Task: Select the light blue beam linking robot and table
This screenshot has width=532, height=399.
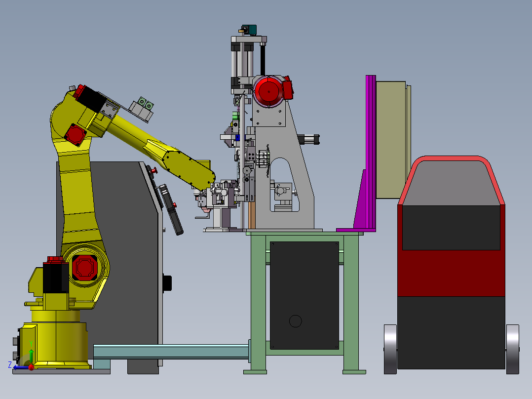Action: click(x=171, y=351)
